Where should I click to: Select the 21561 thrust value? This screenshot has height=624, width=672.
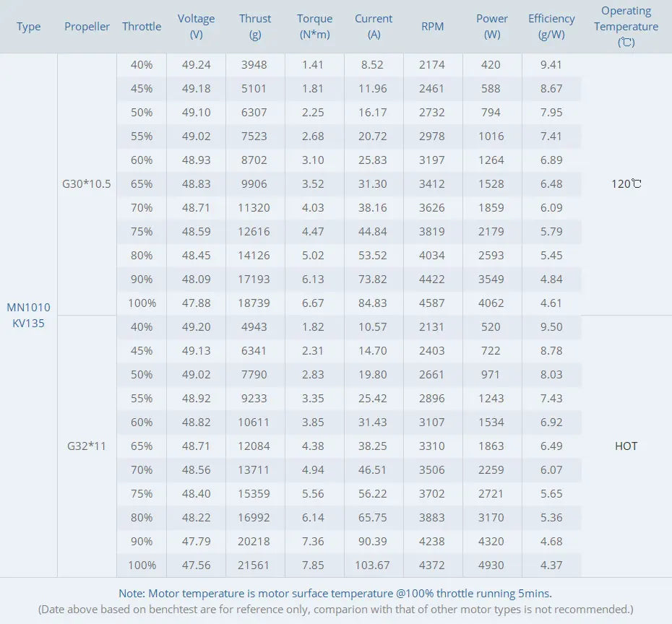(254, 565)
